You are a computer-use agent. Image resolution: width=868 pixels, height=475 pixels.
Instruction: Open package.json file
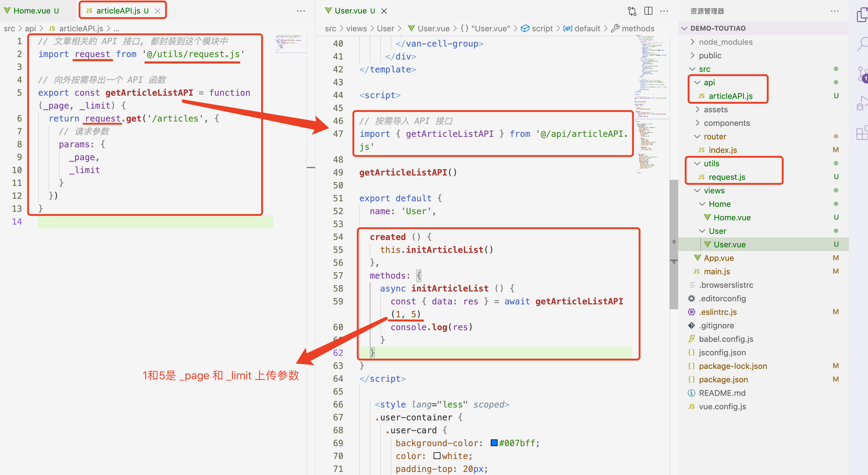click(x=764, y=379)
